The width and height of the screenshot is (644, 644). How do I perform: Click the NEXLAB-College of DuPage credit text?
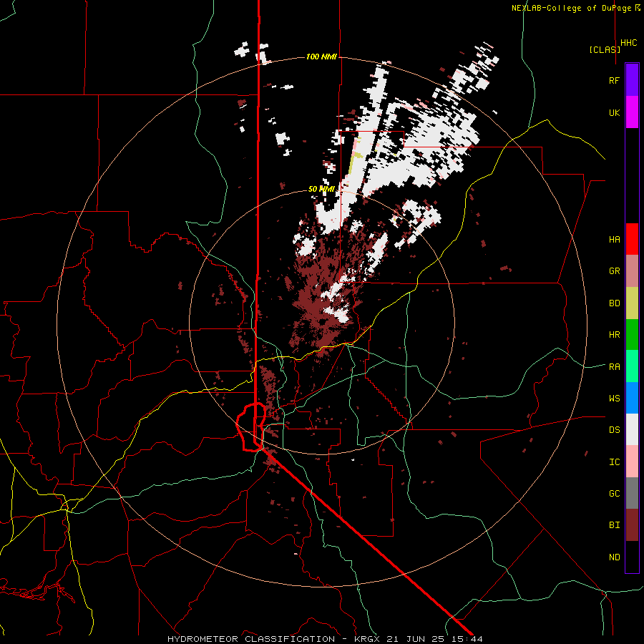(571, 8)
